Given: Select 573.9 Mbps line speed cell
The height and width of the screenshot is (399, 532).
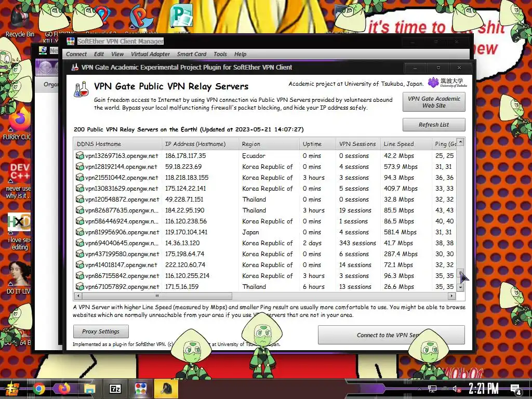Looking at the screenshot, I should coord(401,167).
